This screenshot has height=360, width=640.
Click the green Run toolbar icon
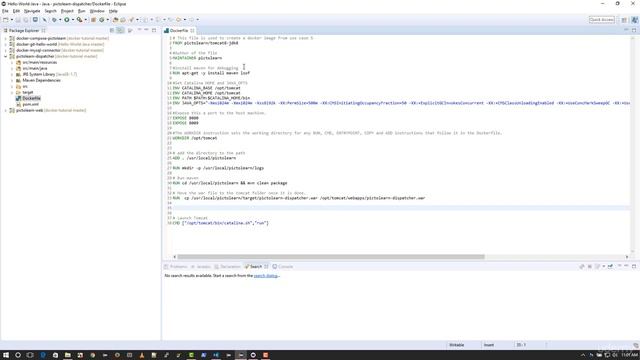pyautogui.click(x=67, y=20)
